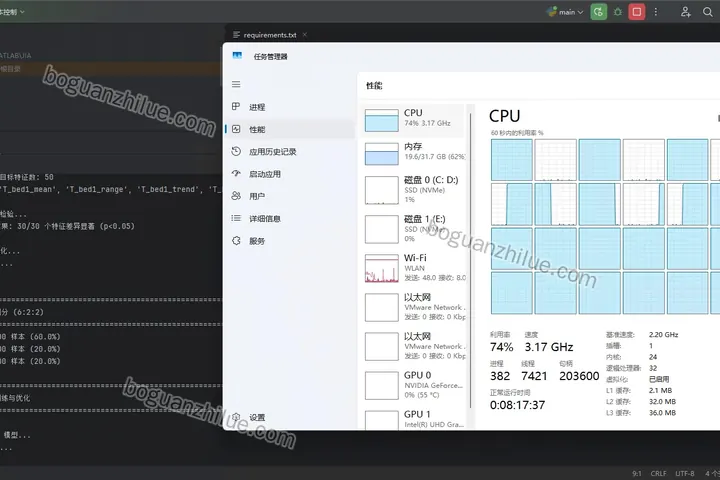Viewport: 720px width, 480px height.
Task: Select Disk 0 (C: D:) resource entry
Action: (414, 190)
